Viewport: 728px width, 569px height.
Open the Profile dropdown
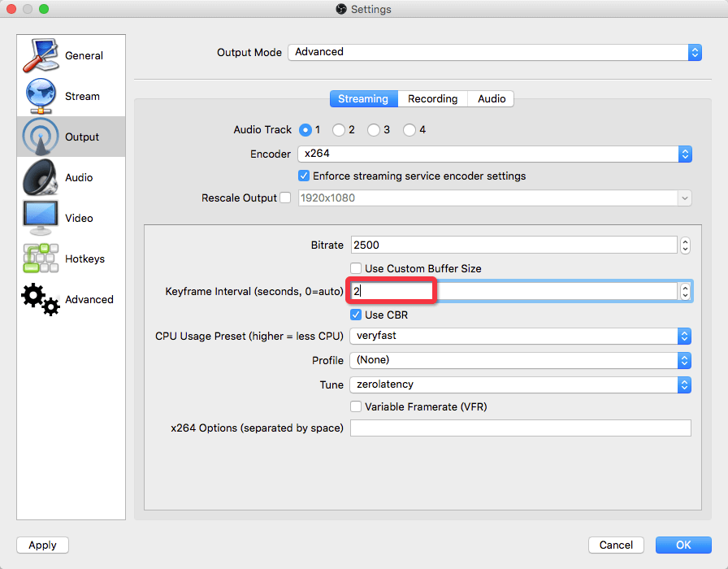pyautogui.click(x=520, y=360)
